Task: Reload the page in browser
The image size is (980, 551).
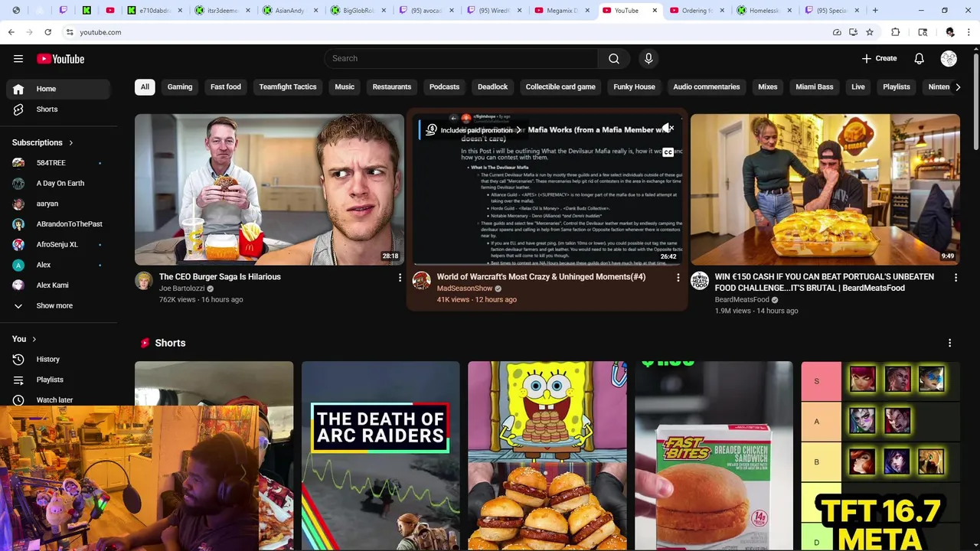Action: click(x=47, y=32)
